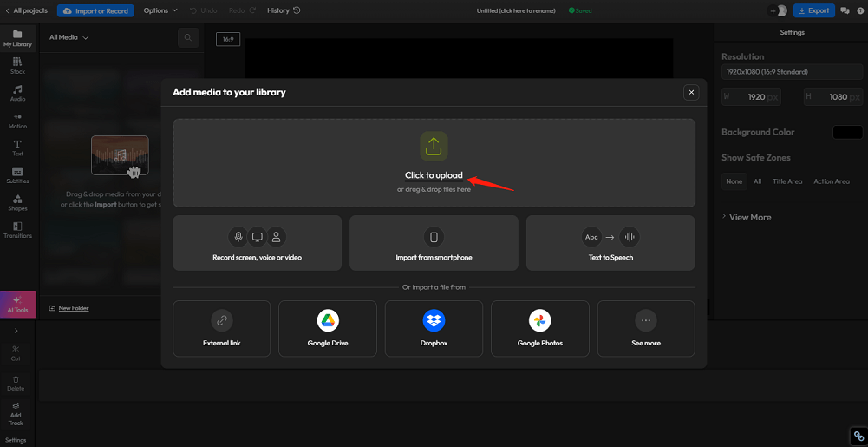Select Title Area safe zone
Image resolution: width=868 pixels, height=447 pixels.
787,181
